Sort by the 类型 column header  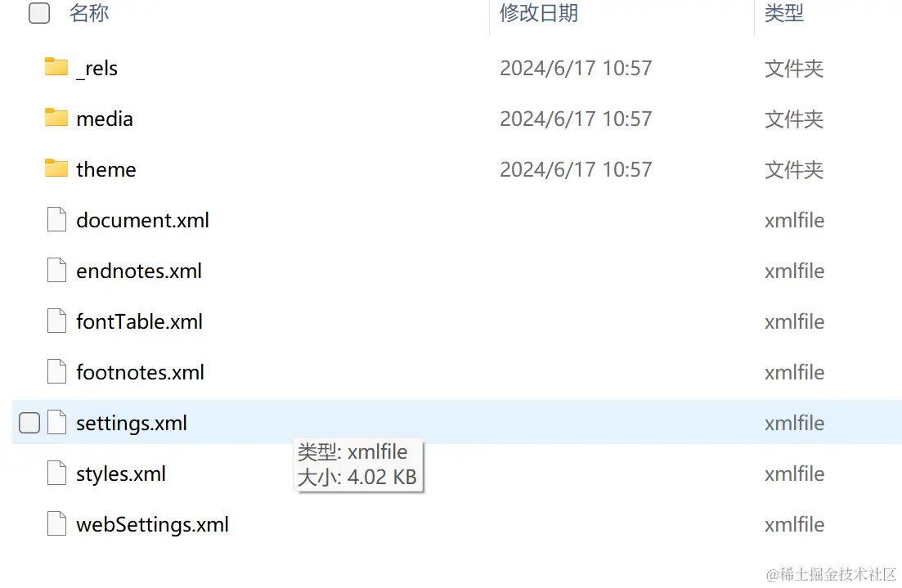(x=784, y=12)
